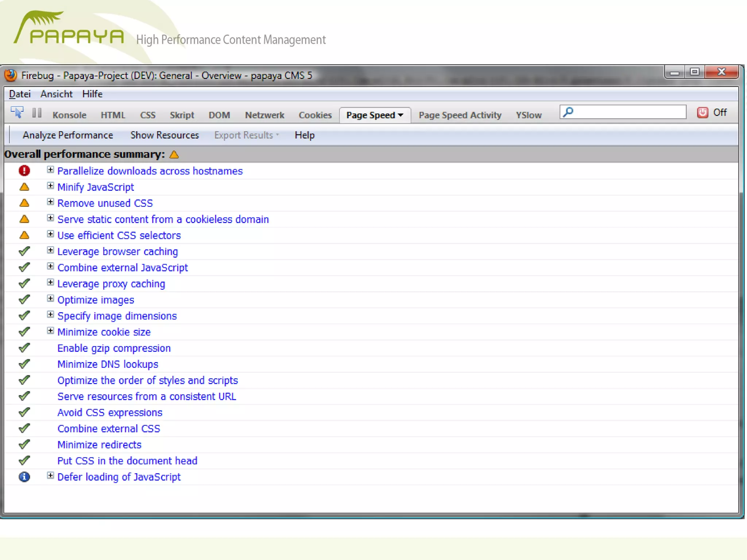The width and height of the screenshot is (747, 560).
Task: Click green check beside Combine external CSS
Action: (24, 428)
